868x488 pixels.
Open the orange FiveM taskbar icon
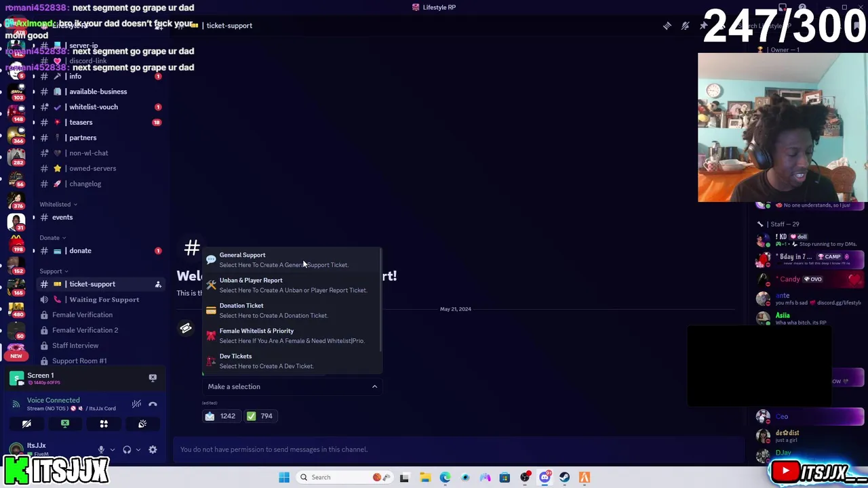click(x=585, y=477)
